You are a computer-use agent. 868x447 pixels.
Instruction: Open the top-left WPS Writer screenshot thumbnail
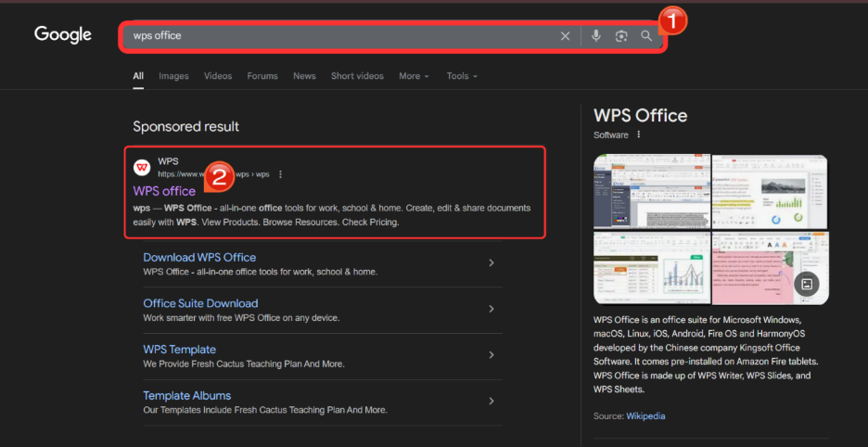(x=652, y=192)
